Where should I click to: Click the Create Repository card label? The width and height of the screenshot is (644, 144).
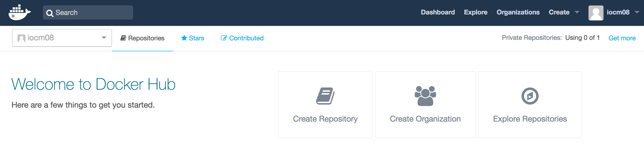(325, 119)
